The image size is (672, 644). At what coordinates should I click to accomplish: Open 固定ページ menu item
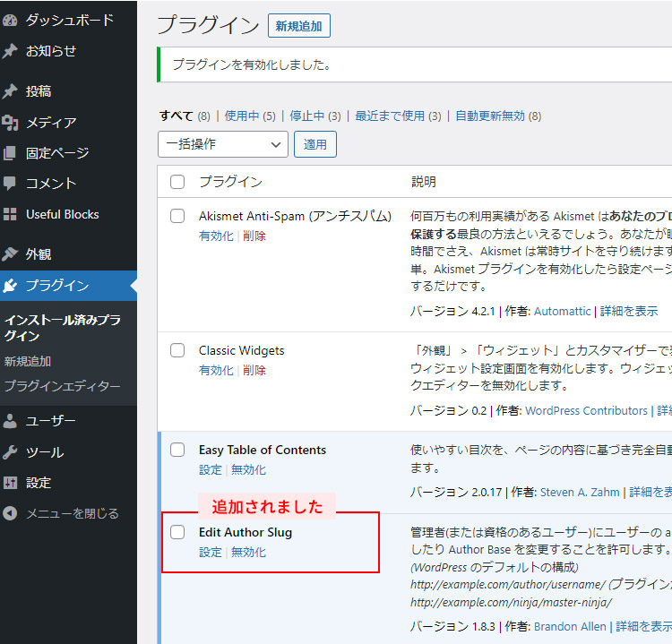click(x=57, y=153)
